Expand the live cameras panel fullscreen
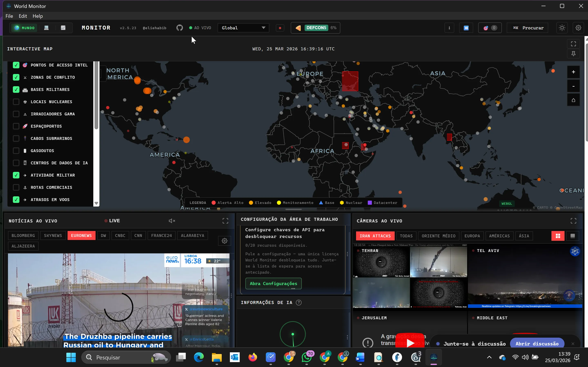 click(574, 221)
